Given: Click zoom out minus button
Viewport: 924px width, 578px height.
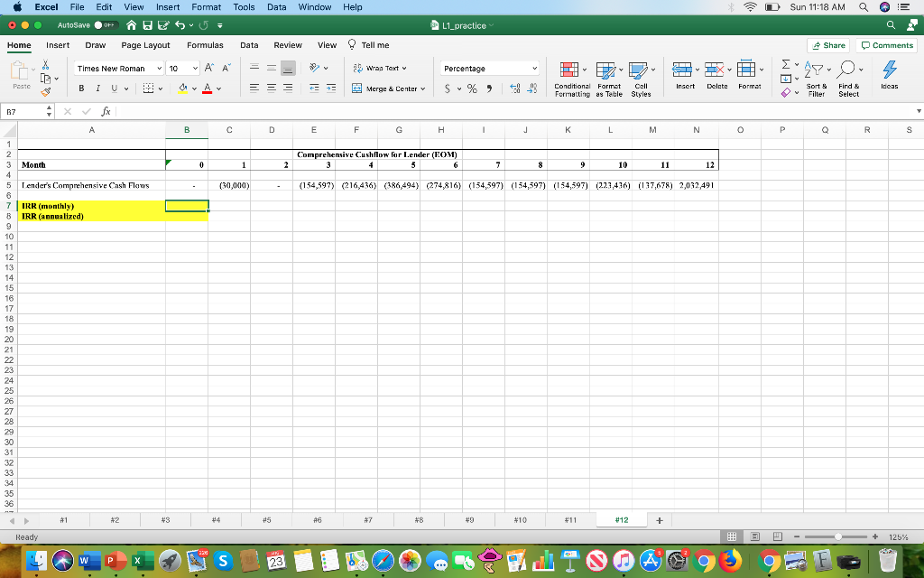Looking at the screenshot, I should pyautogui.click(x=796, y=536).
